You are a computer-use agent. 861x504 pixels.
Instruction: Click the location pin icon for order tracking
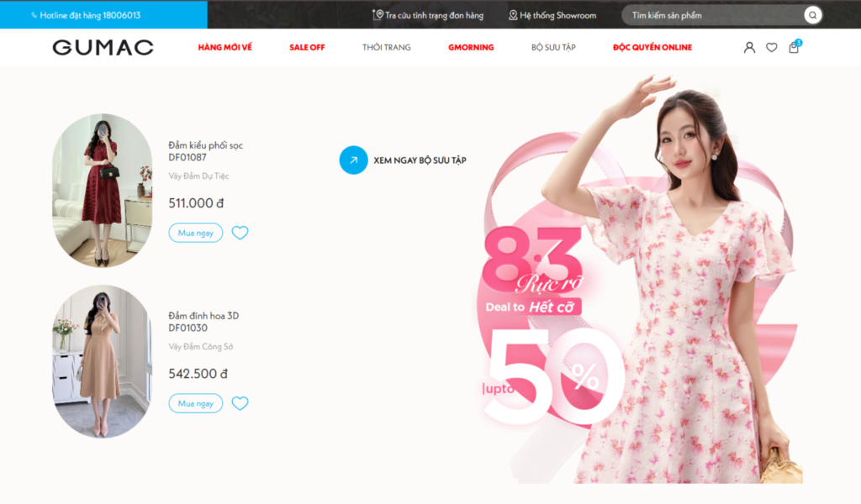(378, 15)
